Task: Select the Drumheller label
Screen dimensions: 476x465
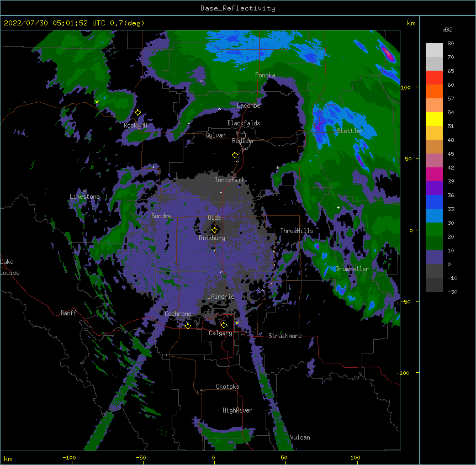Action: click(352, 269)
